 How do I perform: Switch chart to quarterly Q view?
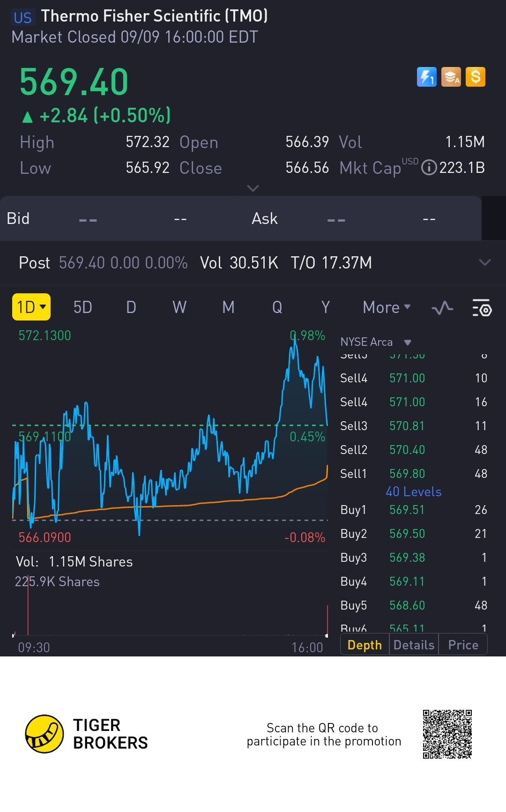coord(277,307)
